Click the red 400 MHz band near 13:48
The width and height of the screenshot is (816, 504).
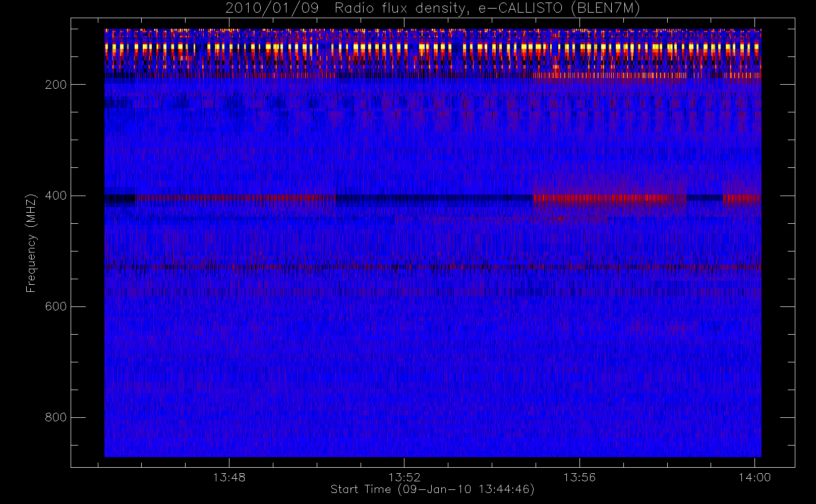click(235, 198)
